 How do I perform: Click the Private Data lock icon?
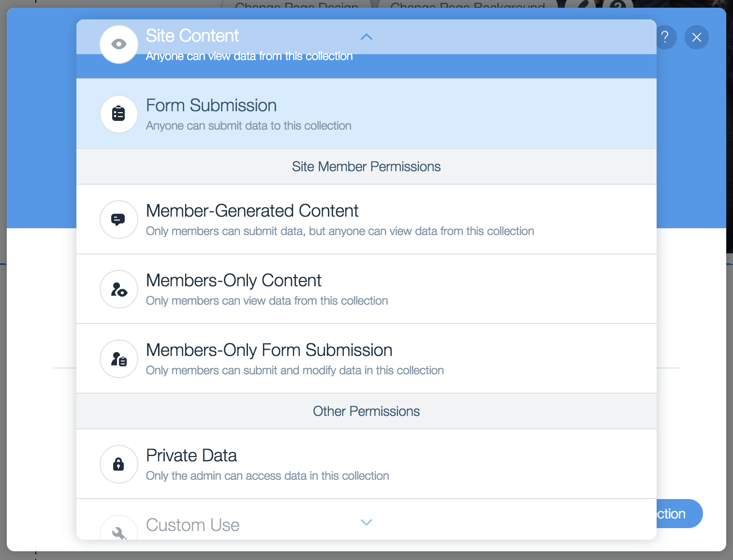pos(119,464)
